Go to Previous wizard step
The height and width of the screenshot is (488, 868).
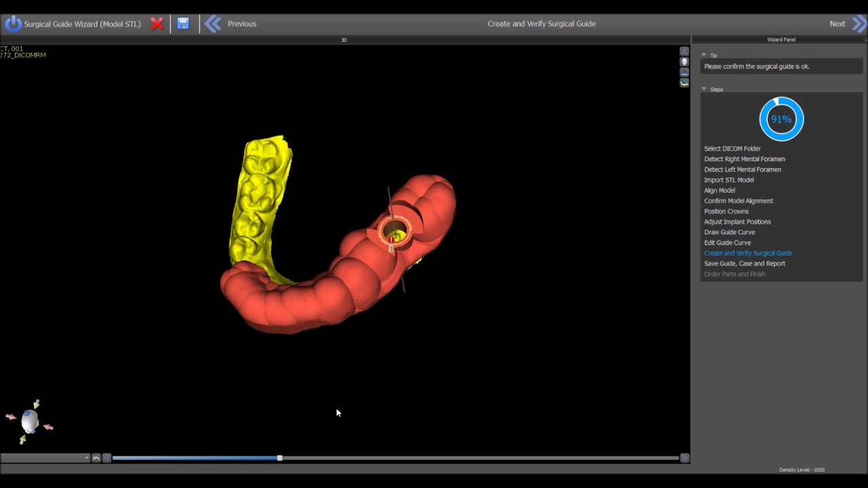(241, 24)
